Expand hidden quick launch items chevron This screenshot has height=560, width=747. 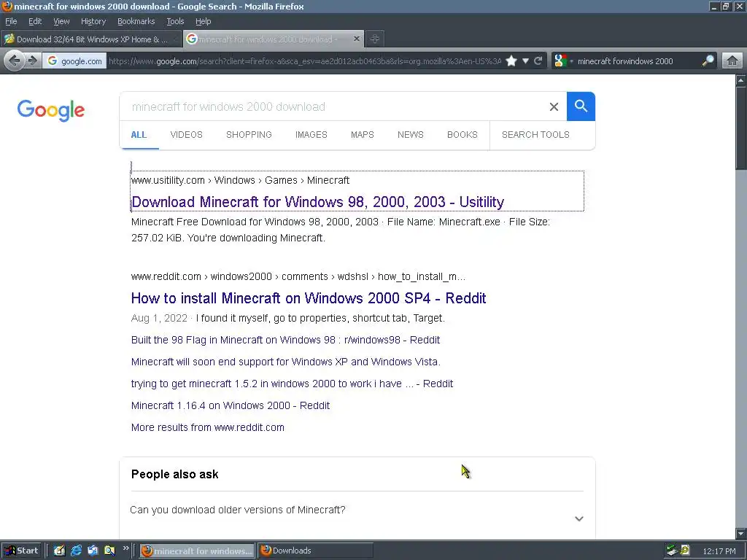125,548
